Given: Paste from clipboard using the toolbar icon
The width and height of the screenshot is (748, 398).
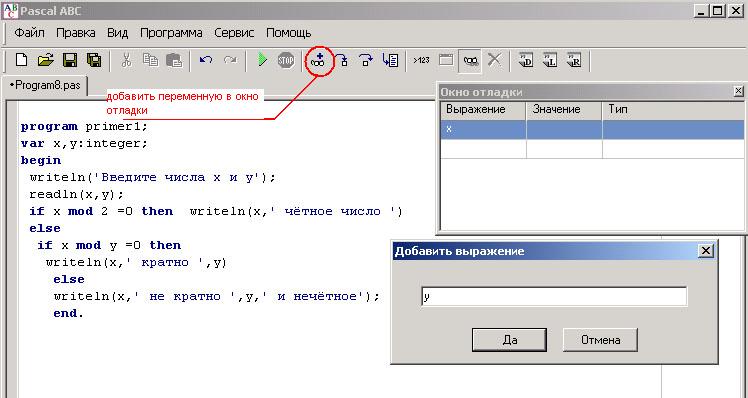Looking at the screenshot, I should [174, 60].
